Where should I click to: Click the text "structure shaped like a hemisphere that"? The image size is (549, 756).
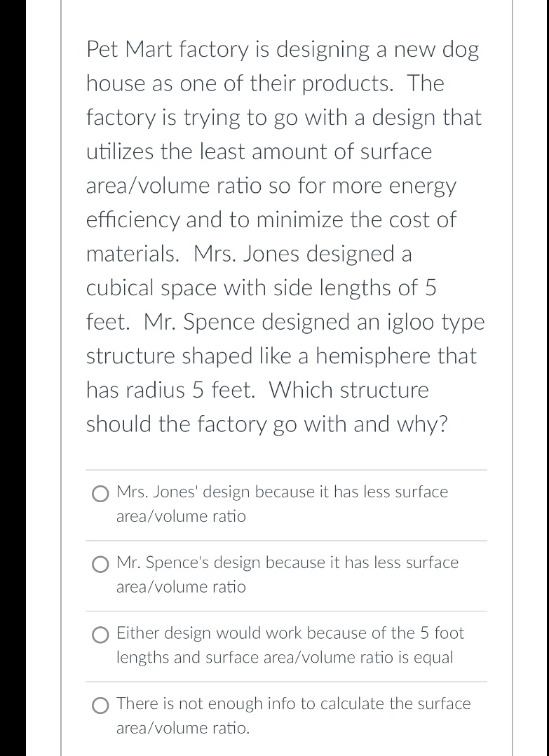281,356
